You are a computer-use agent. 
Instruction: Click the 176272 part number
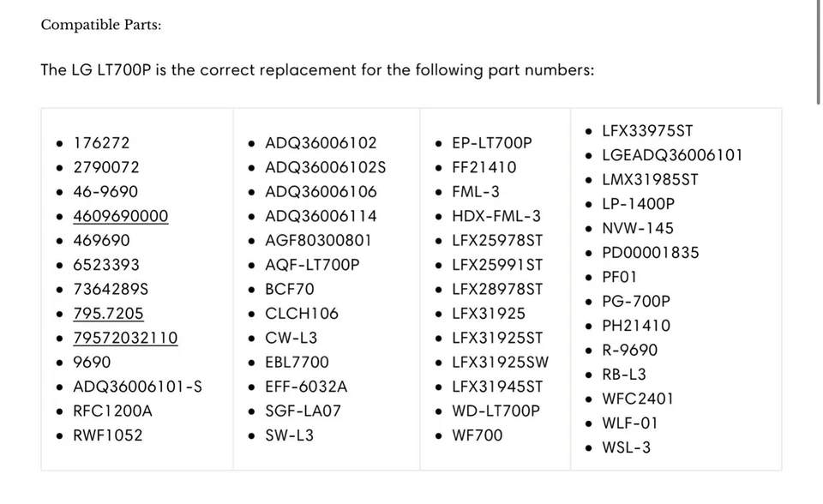pyautogui.click(x=101, y=143)
